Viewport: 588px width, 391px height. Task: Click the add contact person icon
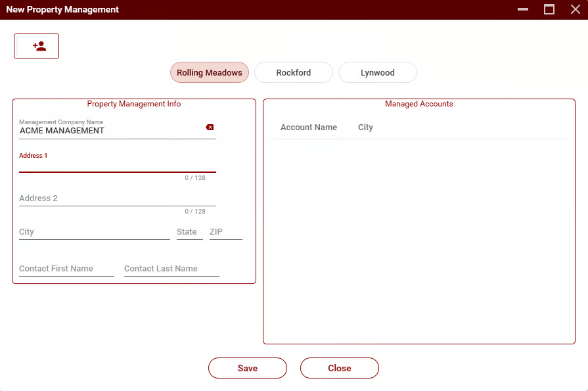(39, 46)
